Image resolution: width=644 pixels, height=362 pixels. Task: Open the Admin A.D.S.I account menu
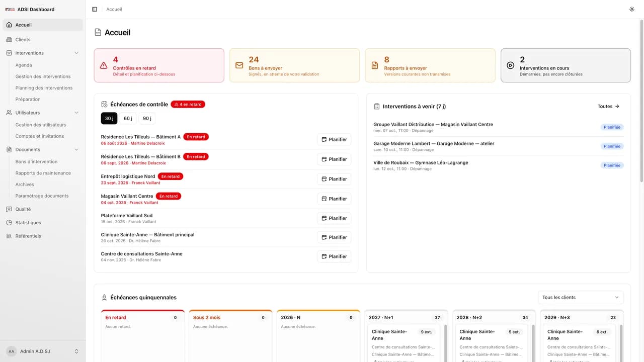(x=43, y=351)
